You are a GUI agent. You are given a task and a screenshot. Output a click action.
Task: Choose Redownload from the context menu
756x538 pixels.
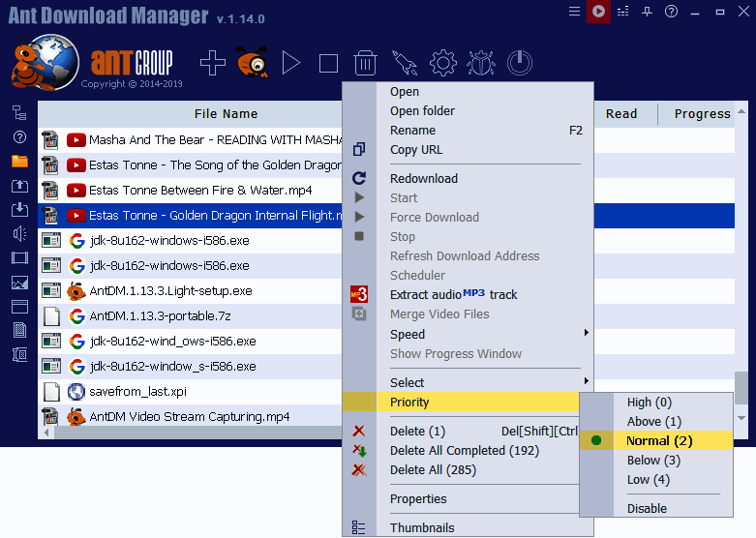point(424,179)
